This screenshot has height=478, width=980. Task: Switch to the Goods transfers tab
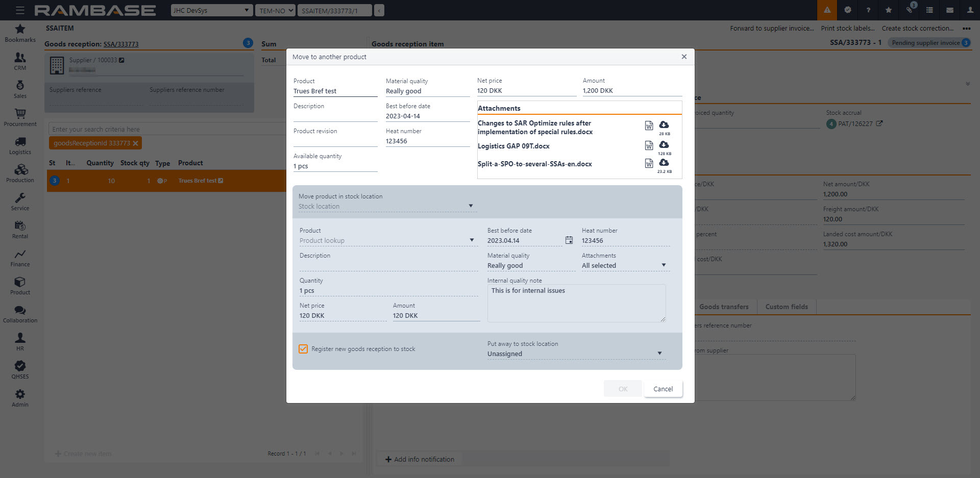click(x=724, y=307)
